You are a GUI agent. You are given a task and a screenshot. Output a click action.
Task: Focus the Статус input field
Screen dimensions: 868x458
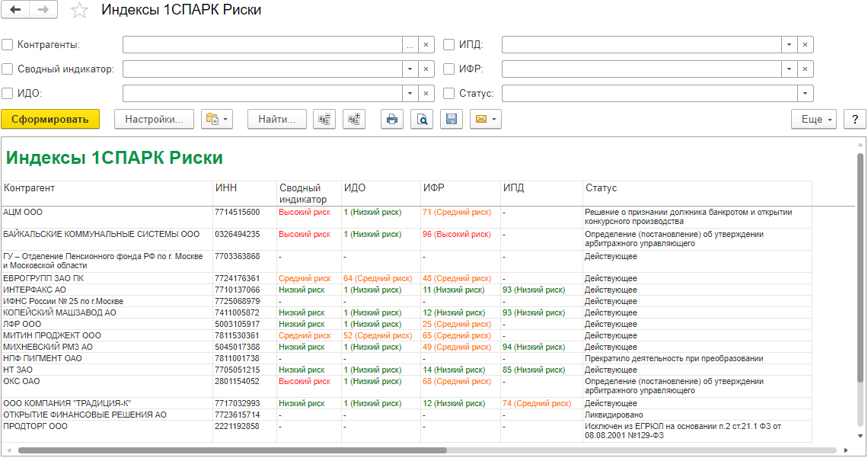point(649,94)
